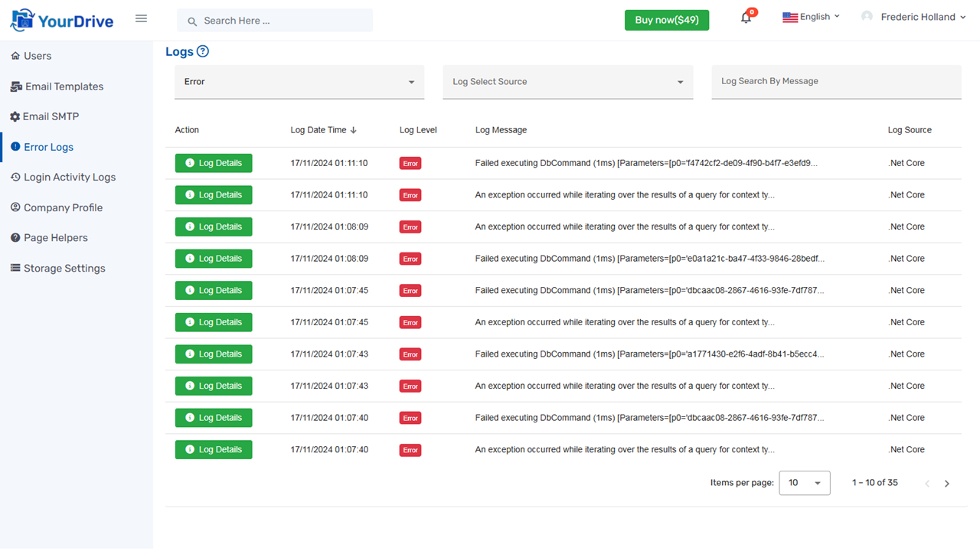Click the YourDrive logo
This screenshot has height=551, width=980.
61,19
